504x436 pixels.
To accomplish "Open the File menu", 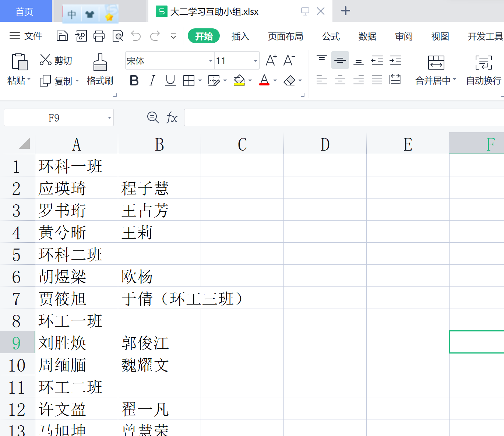I will [26, 36].
